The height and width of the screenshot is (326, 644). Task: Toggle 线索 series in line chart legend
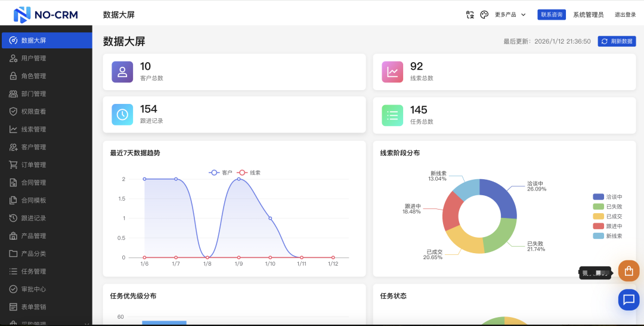[249, 173]
